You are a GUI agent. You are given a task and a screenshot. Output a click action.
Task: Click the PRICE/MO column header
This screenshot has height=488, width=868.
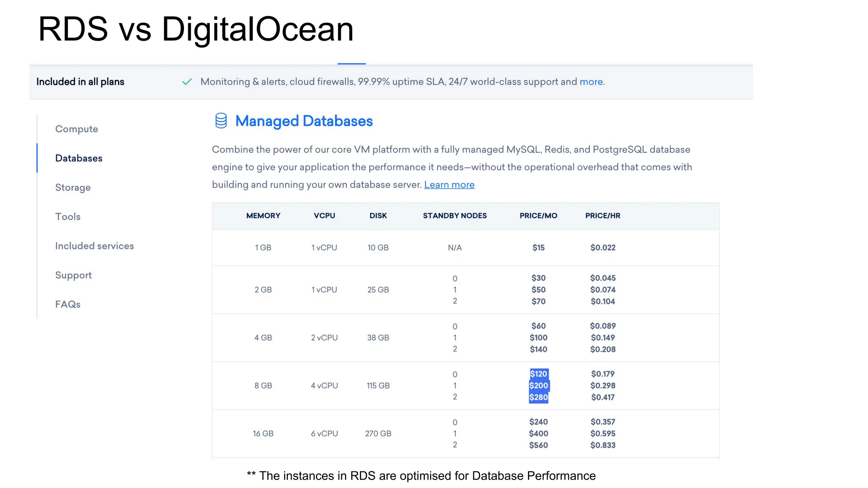538,216
